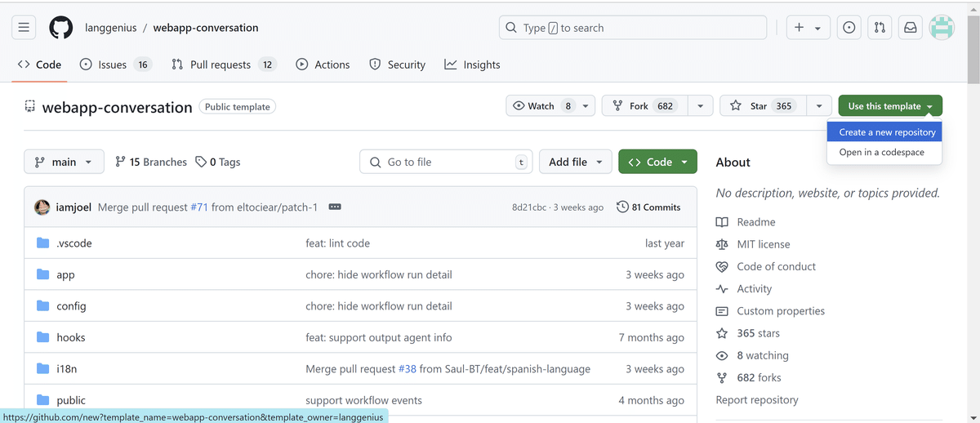This screenshot has height=423, width=980.
Task: Open Code of conduct link
Action: pos(766,266)
